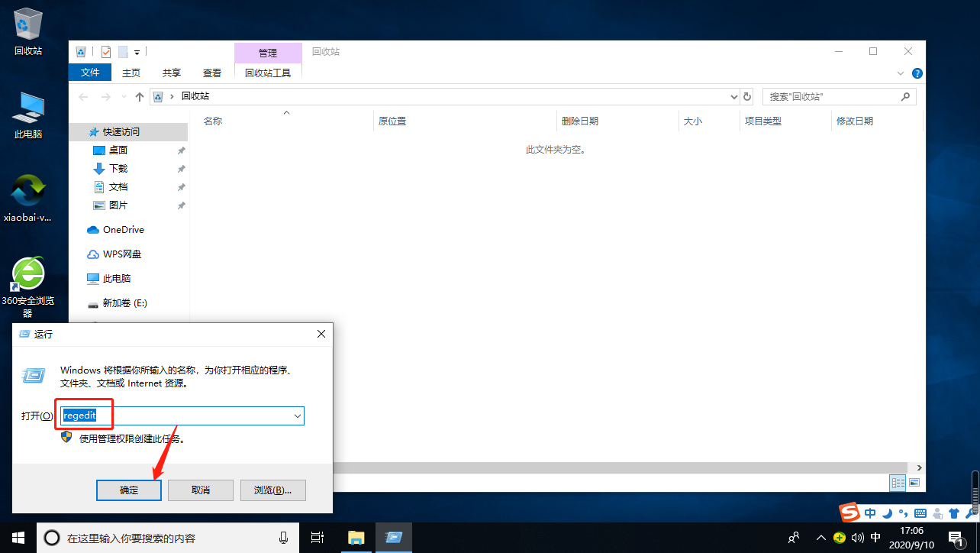This screenshot has width=980, height=553.
Task: Open the 回收站工具 ribbon tab
Action: pos(268,73)
